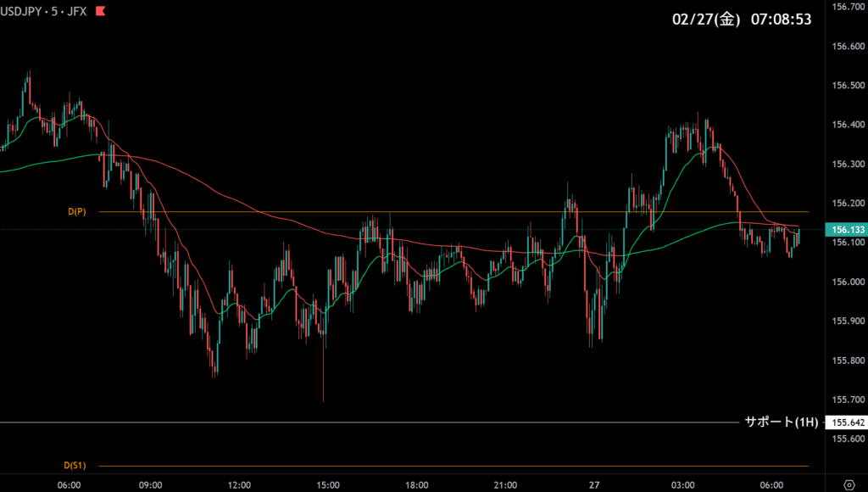The width and height of the screenshot is (868, 492).
Task: Select the サポート(1H) support line label
Action: click(x=781, y=422)
